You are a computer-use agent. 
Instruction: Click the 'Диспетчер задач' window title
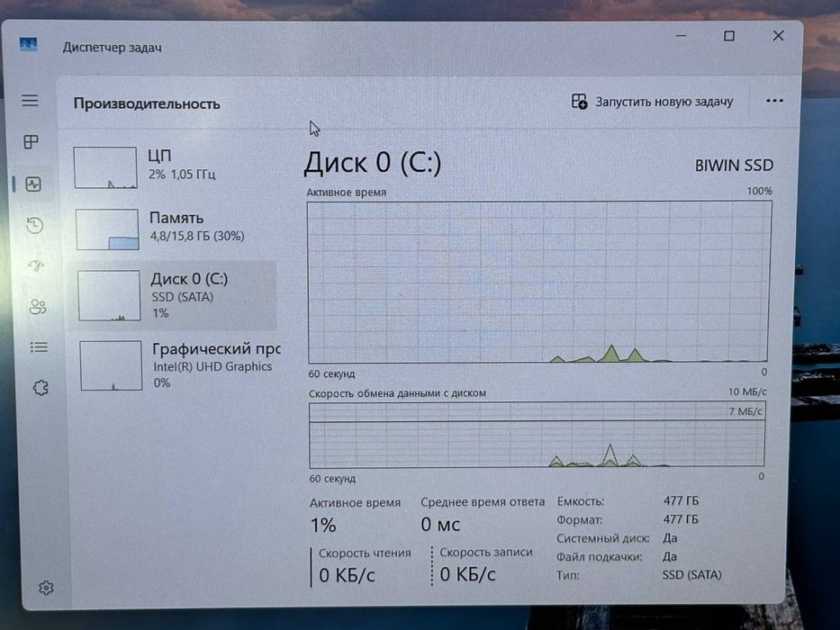[x=112, y=48]
